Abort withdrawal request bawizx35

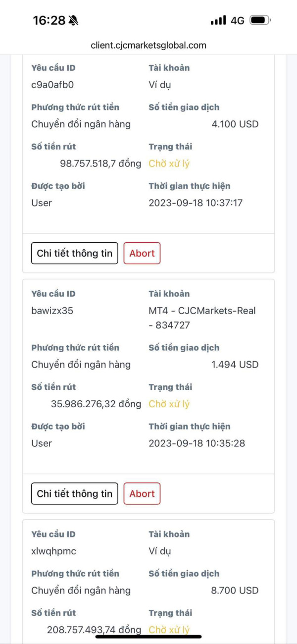tap(142, 493)
